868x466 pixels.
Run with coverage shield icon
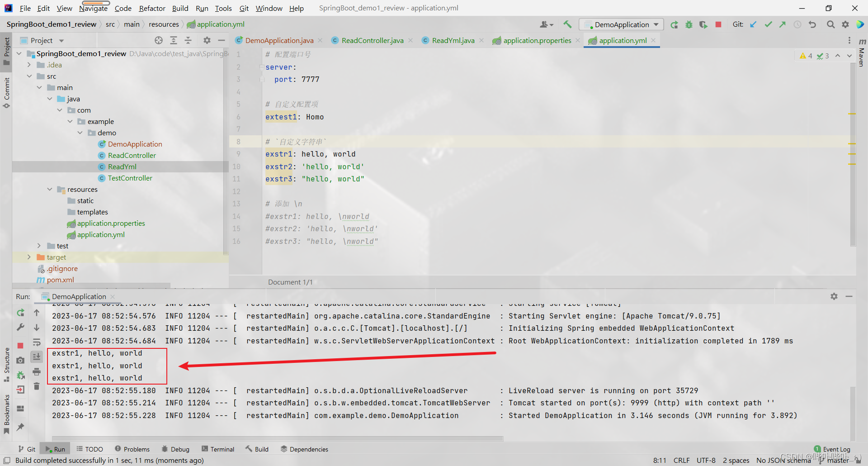[703, 24]
